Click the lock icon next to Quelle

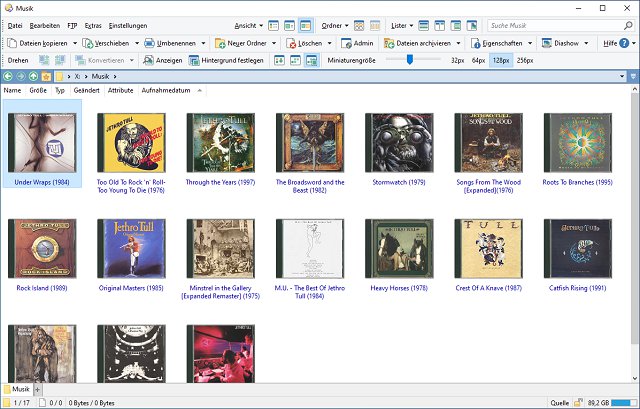[x=578, y=403]
